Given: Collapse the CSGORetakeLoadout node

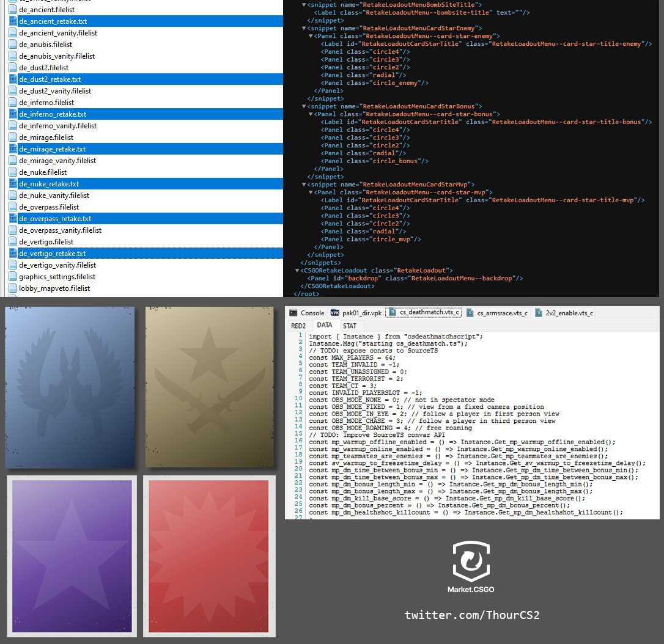Looking at the screenshot, I should point(297,271).
